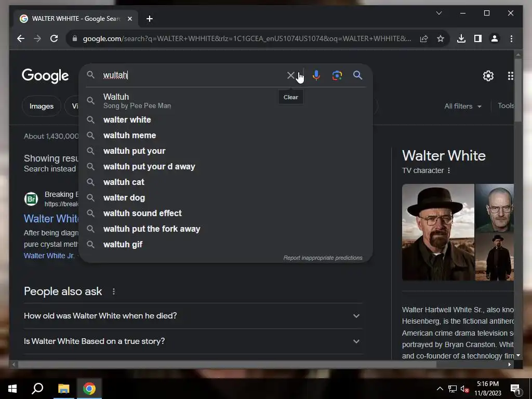Open the taskbar clock and date

point(487,389)
